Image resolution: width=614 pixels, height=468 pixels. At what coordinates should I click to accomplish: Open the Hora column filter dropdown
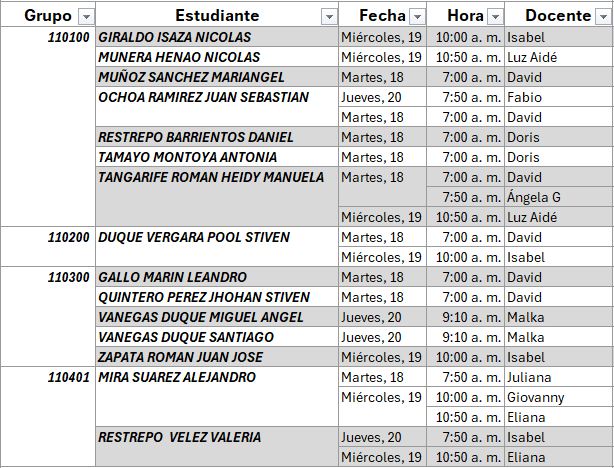coord(493,16)
